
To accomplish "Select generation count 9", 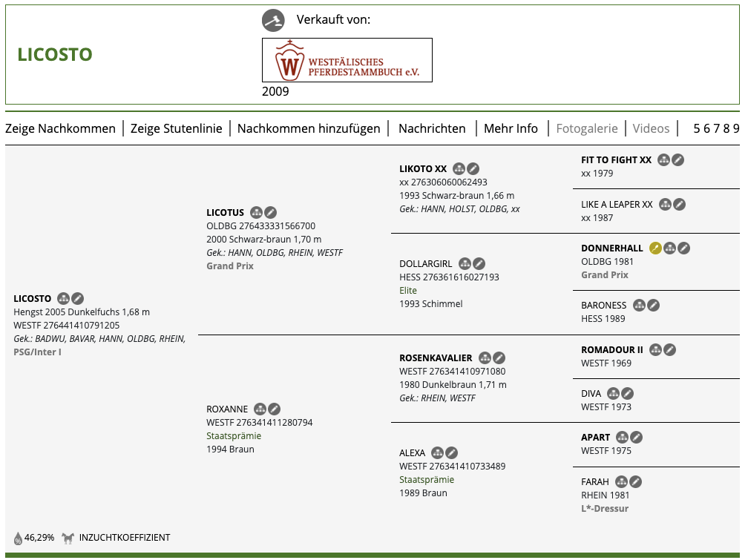I will click(x=736, y=128).
